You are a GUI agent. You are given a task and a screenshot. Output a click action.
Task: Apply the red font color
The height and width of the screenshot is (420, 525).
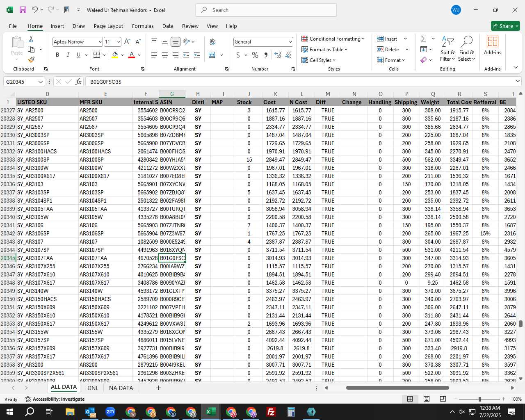click(132, 55)
